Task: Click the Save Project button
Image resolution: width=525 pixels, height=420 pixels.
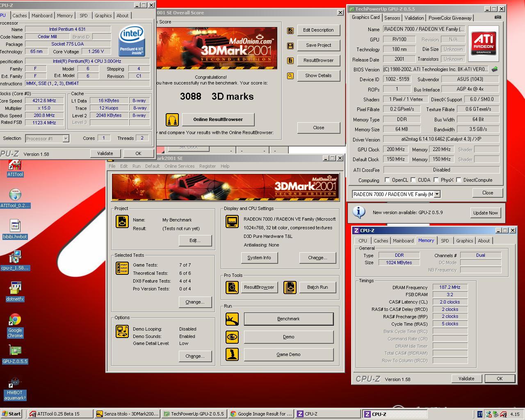Action: pos(318,45)
